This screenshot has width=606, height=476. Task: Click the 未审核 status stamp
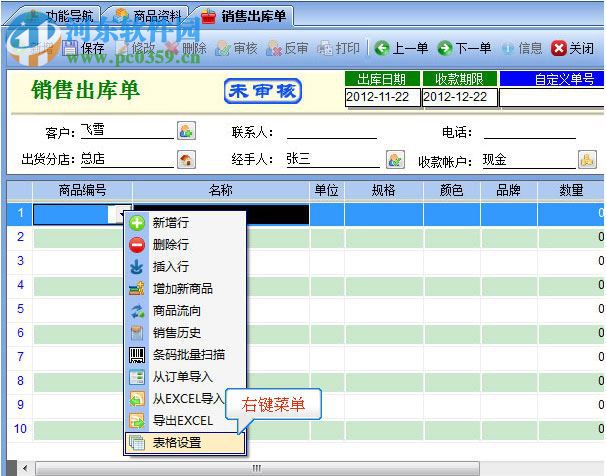click(262, 91)
